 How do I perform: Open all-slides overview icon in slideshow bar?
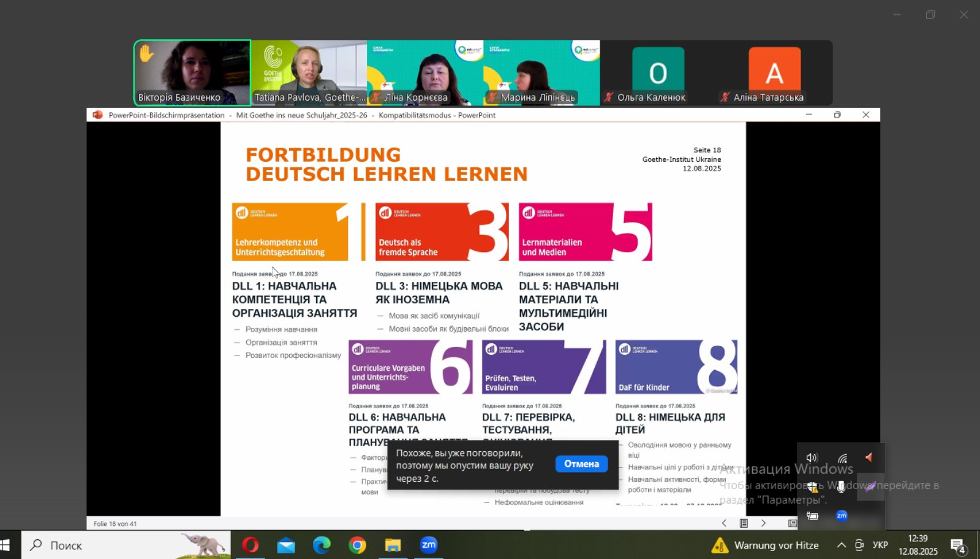click(744, 523)
